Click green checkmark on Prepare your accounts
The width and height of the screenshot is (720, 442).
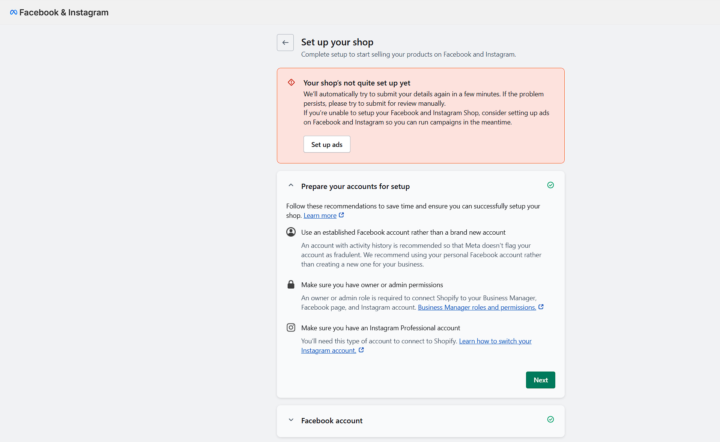pos(550,185)
